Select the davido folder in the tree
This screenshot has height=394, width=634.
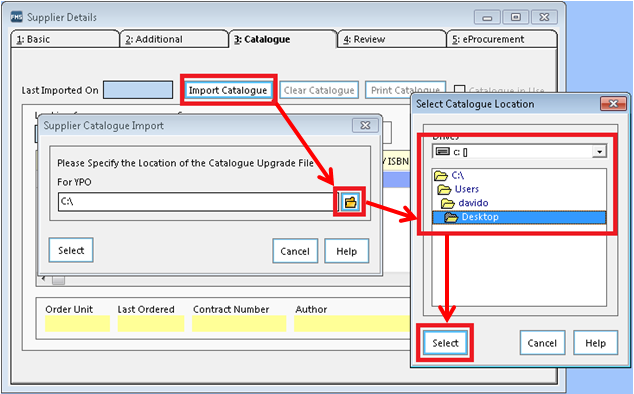coord(465,203)
